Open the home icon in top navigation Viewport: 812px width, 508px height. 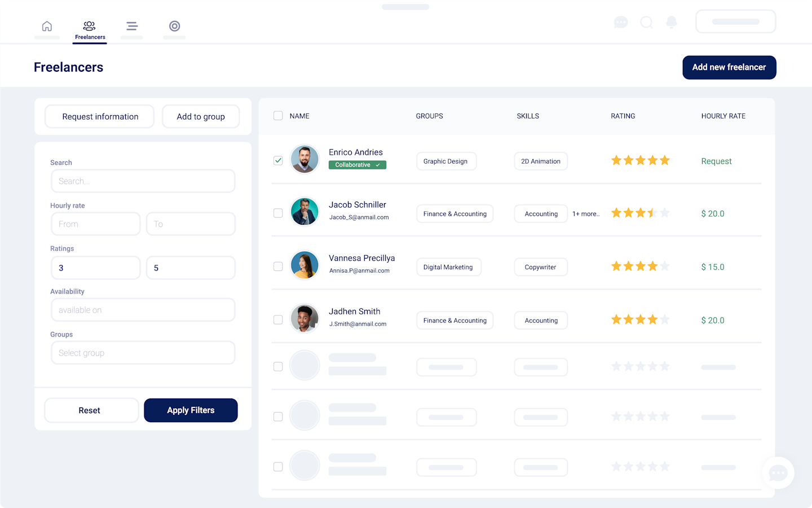[x=47, y=27]
